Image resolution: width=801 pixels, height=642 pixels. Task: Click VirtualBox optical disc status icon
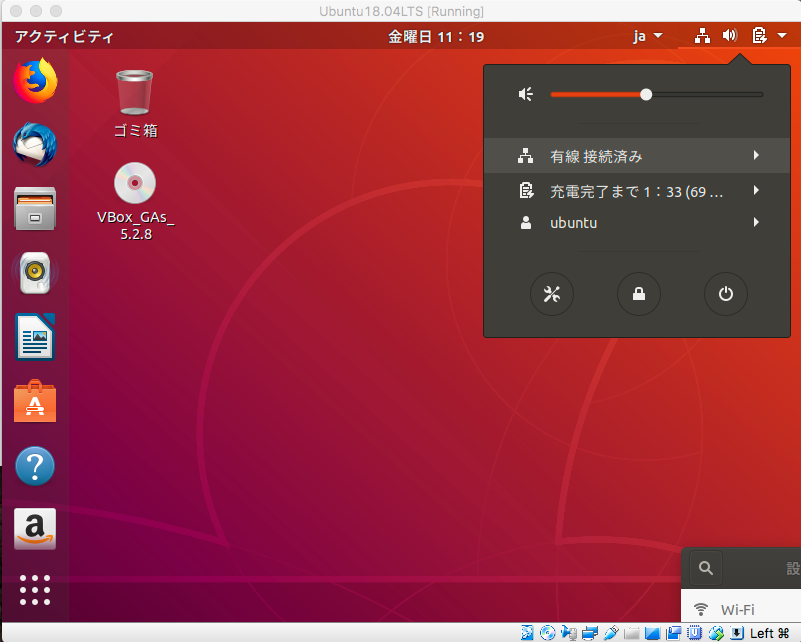(x=548, y=633)
